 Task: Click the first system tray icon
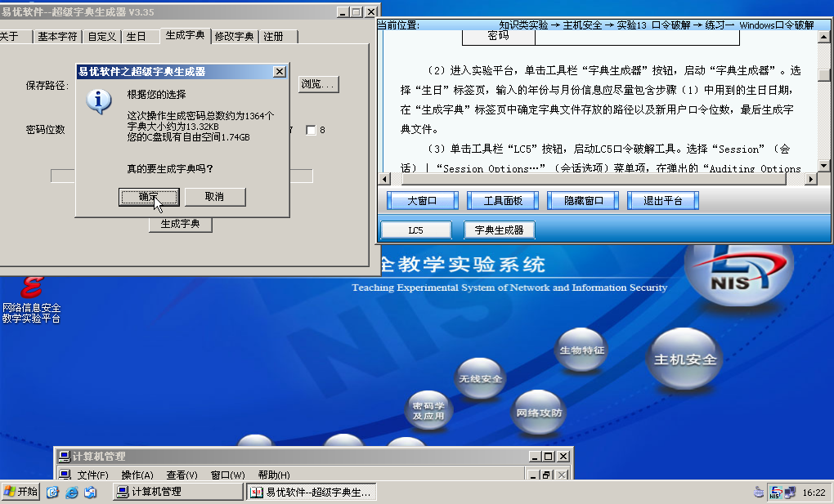click(x=759, y=493)
